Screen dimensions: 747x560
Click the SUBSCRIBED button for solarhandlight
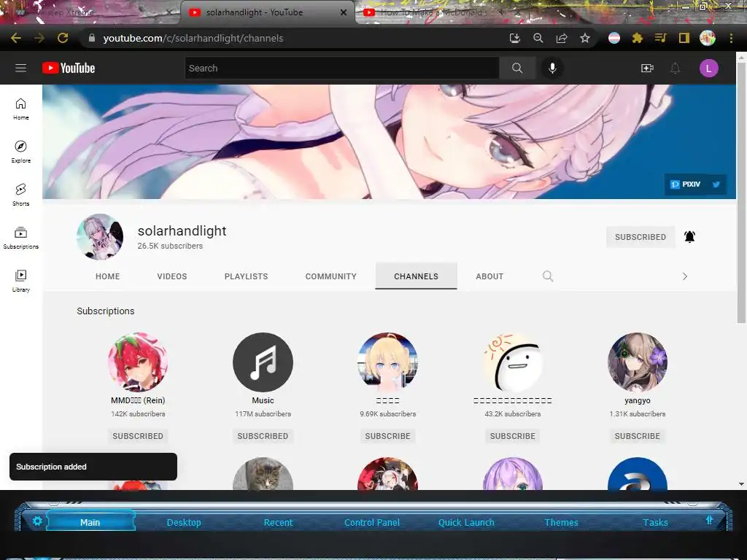(640, 237)
